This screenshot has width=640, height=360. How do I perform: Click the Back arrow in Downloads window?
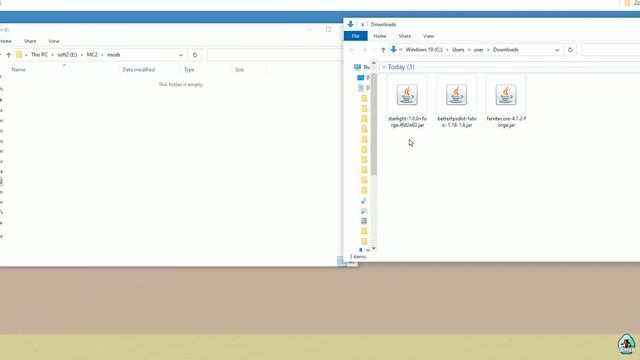click(x=352, y=50)
